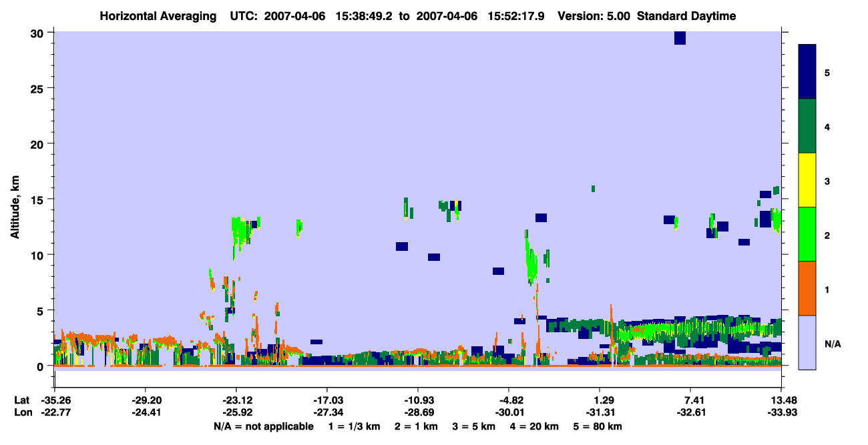Click longitude value -24.41

(146, 412)
